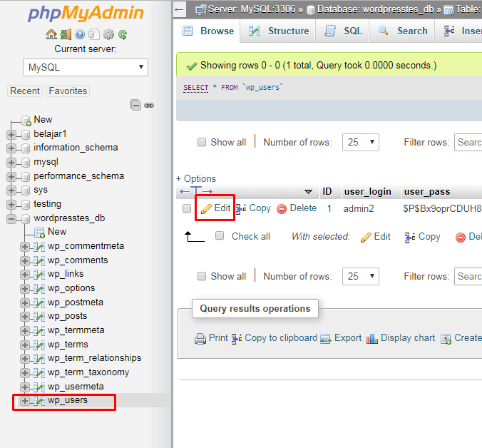Expand the wp_usermeta table

pyautogui.click(x=25, y=387)
